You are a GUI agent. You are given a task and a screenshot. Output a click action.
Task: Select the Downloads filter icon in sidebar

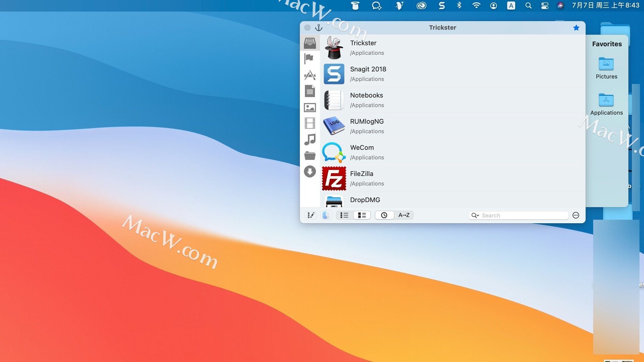310,172
